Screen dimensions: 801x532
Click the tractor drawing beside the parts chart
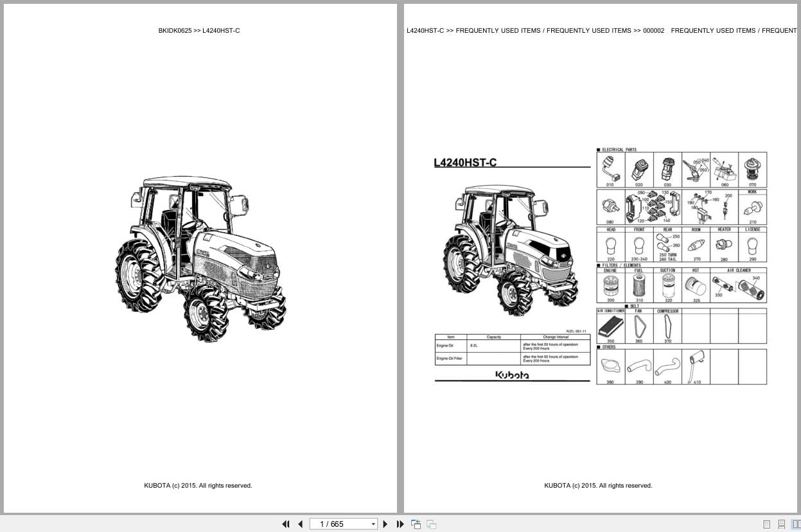click(x=511, y=251)
